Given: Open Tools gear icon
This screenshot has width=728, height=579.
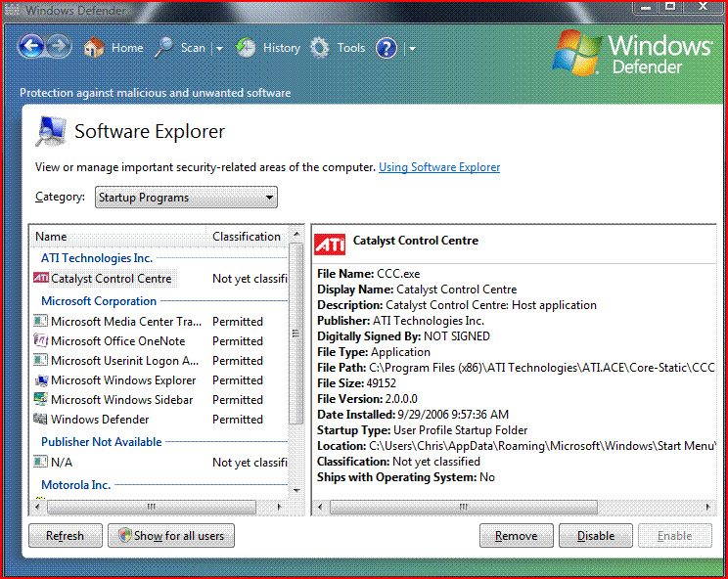Looking at the screenshot, I should click(320, 48).
